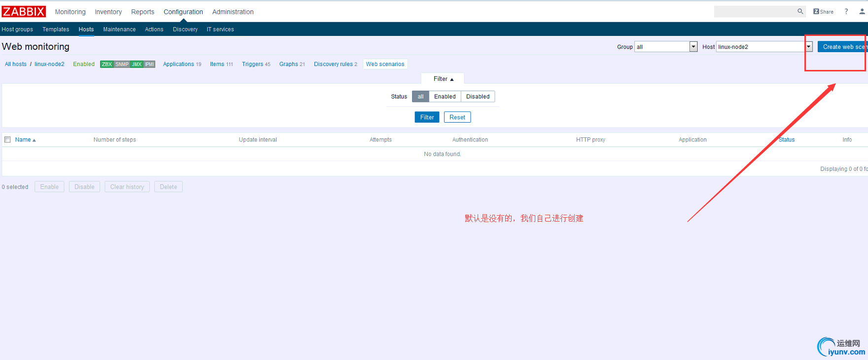The width and height of the screenshot is (868, 360).
Task: Click the 'HTTP proxy' column header
Action: (590, 140)
